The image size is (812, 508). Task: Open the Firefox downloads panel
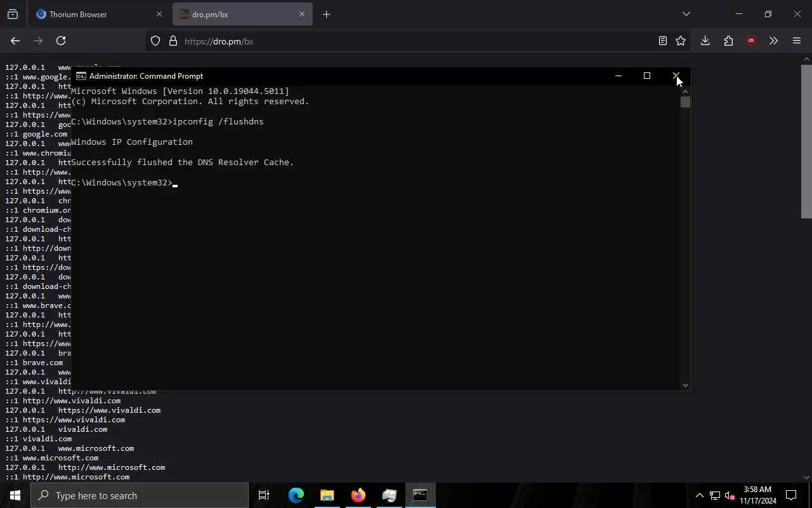pyautogui.click(x=705, y=41)
